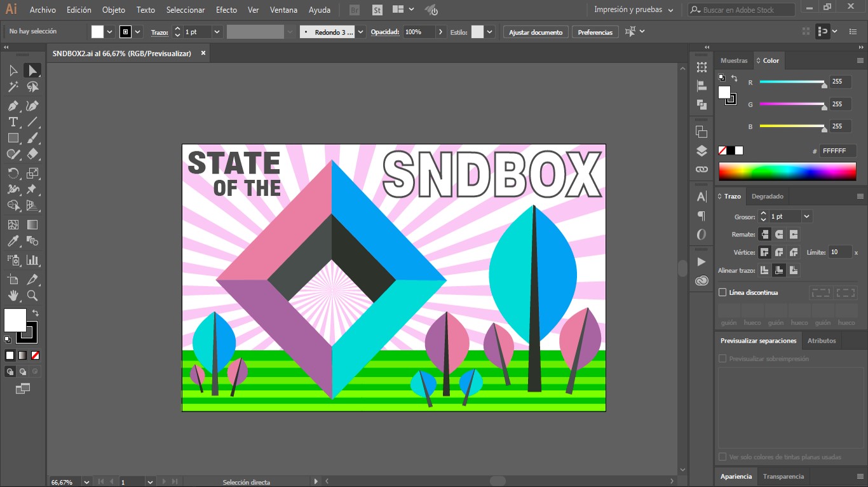Select the Lasso tool
The image size is (868, 487).
pyautogui.click(x=32, y=87)
